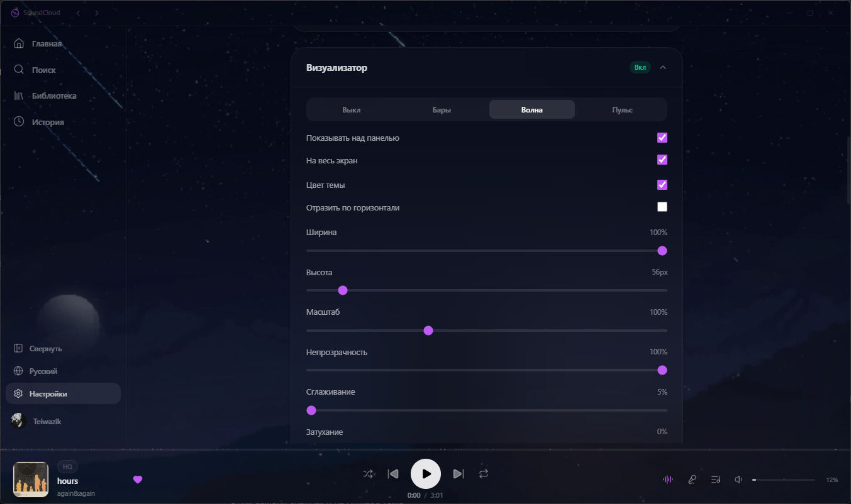Open the Библиотека library icon

pos(19,96)
